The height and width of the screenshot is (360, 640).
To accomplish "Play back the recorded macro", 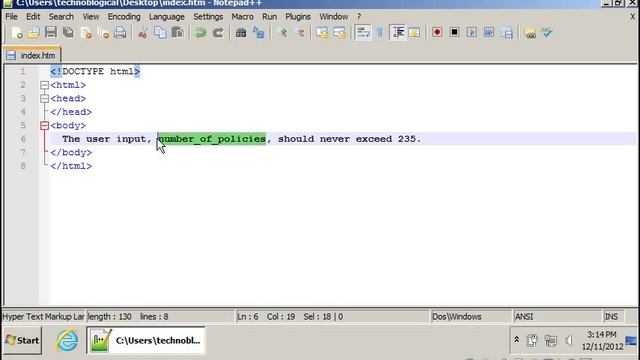I will click(x=472, y=33).
